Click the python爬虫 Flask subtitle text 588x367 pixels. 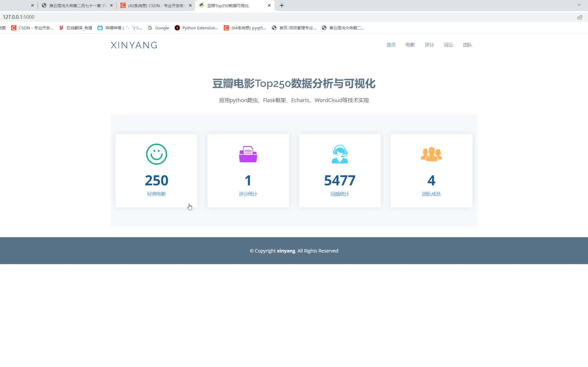click(x=294, y=100)
